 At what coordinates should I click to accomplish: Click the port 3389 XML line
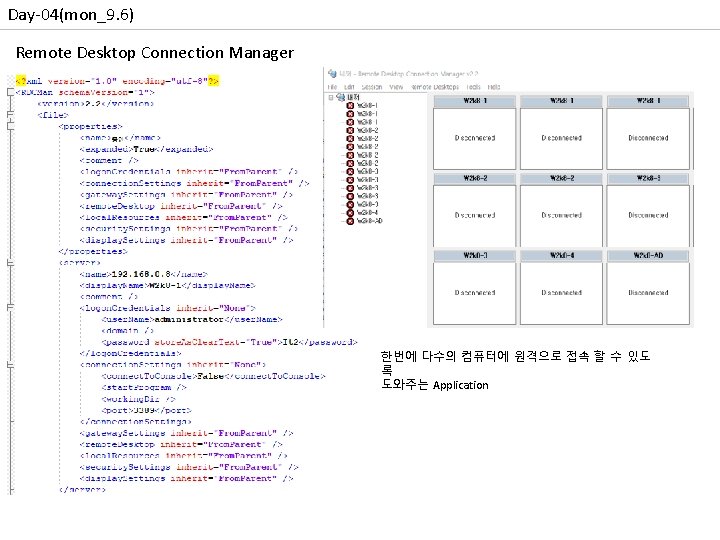tap(146, 410)
